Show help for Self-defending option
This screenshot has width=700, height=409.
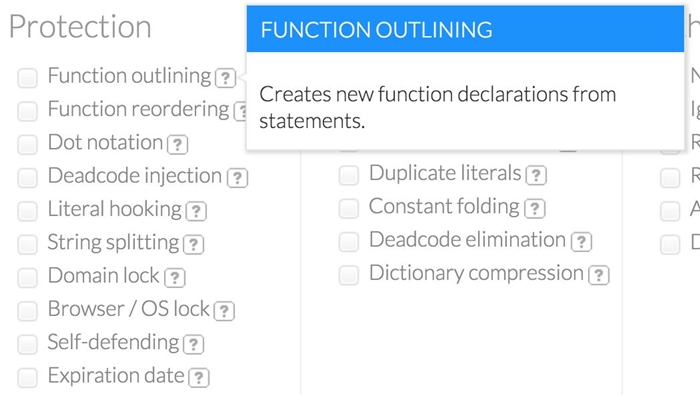[193, 344]
